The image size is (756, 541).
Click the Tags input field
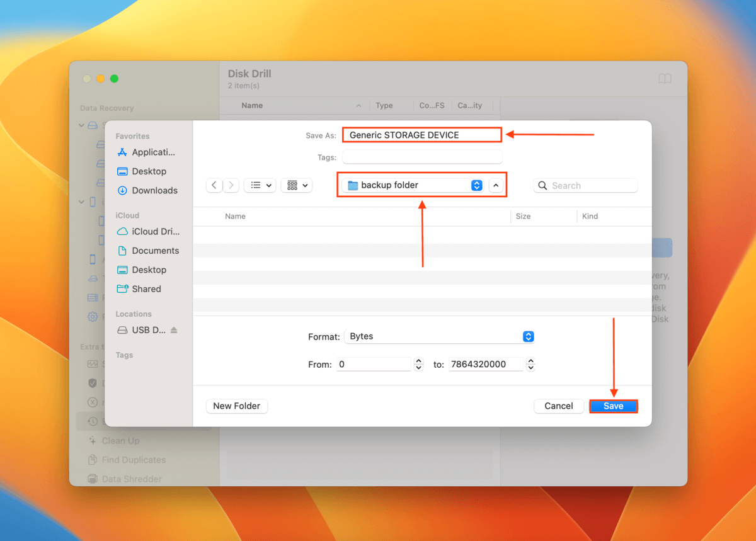pos(422,157)
